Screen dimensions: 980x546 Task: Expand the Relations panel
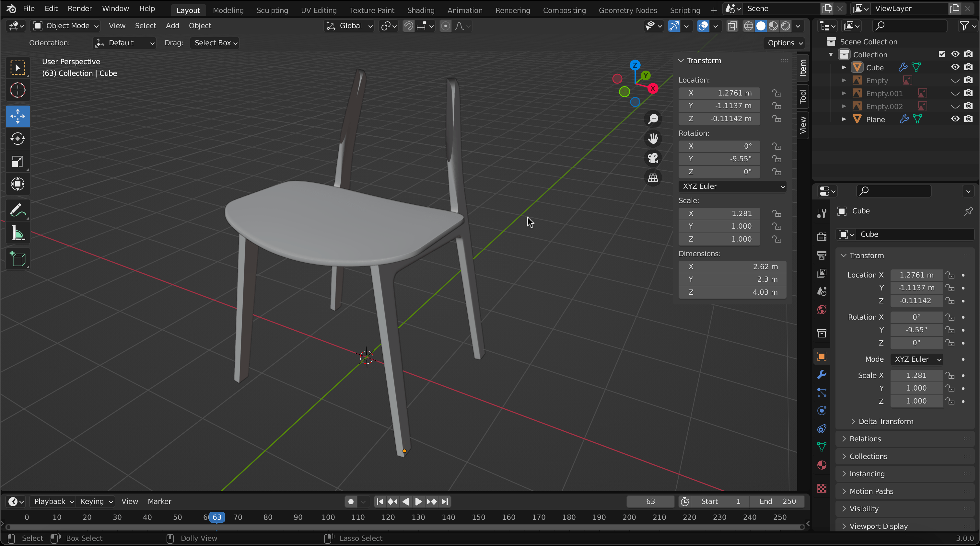pyautogui.click(x=865, y=439)
